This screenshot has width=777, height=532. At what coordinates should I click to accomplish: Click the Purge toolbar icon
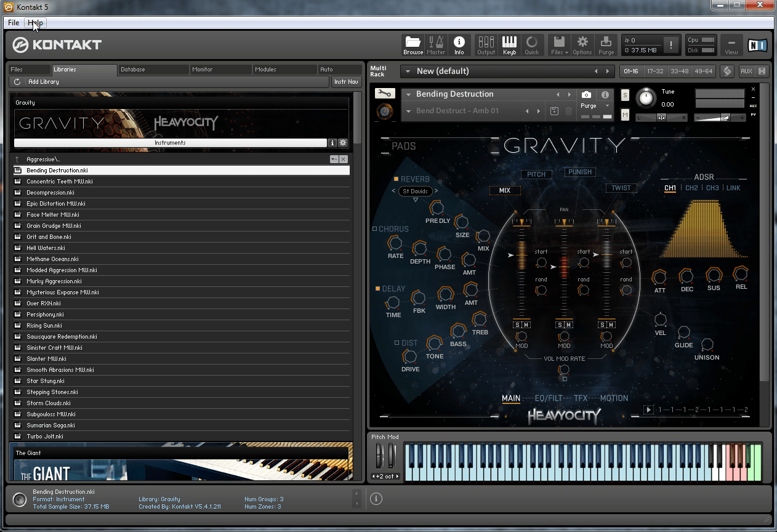pyautogui.click(x=606, y=45)
